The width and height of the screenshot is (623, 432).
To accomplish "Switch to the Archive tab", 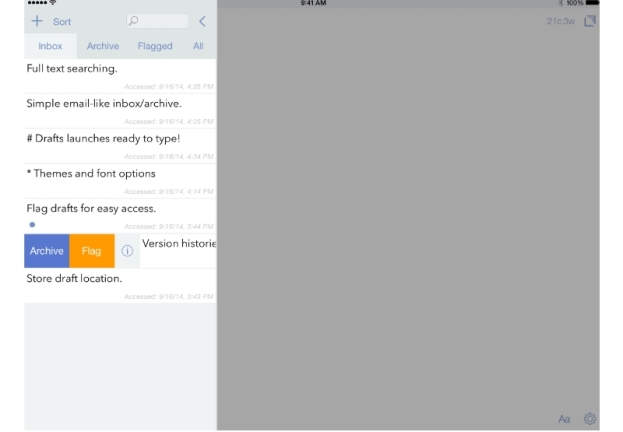I will coord(103,46).
